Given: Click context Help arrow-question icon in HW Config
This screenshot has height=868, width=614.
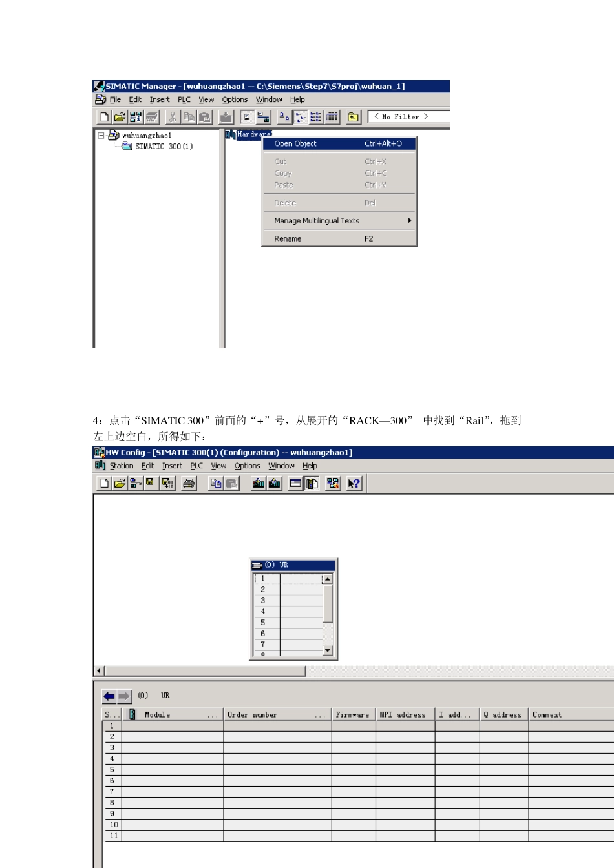Looking at the screenshot, I should coord(354,483).
